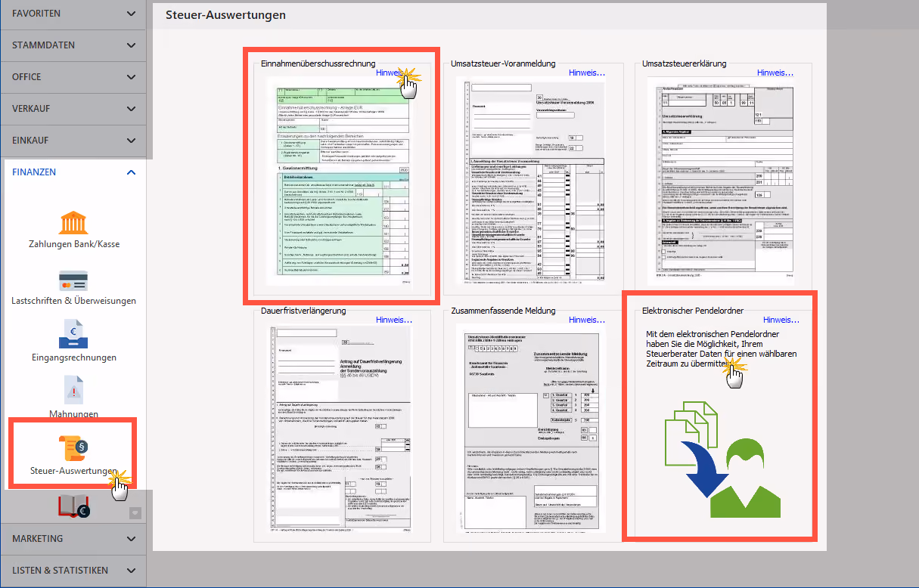Viewport: 919px width, 588px height.
Task: Expand the EINKAUF section chevron
Action: pos(132,141)
